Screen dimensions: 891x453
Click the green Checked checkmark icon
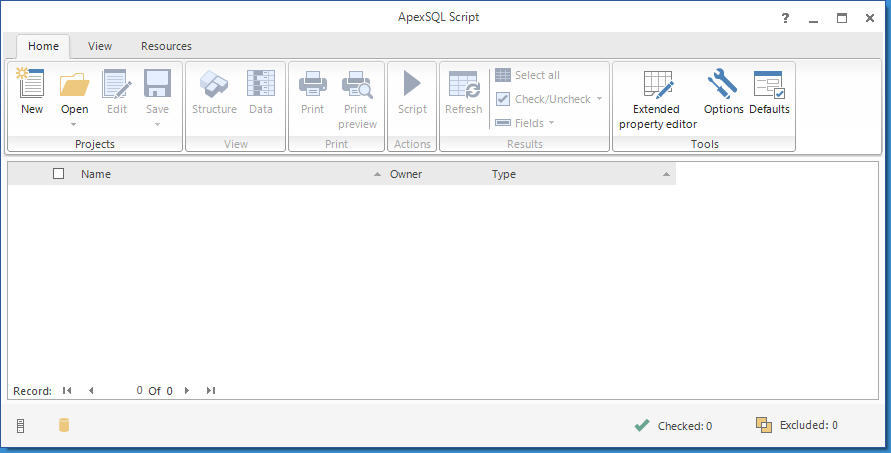[642, 425]
